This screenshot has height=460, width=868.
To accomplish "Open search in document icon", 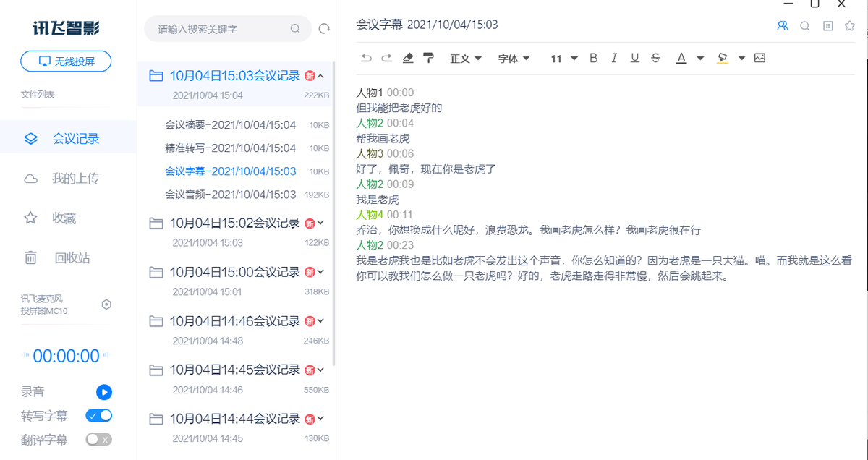I will coord(805,25).
